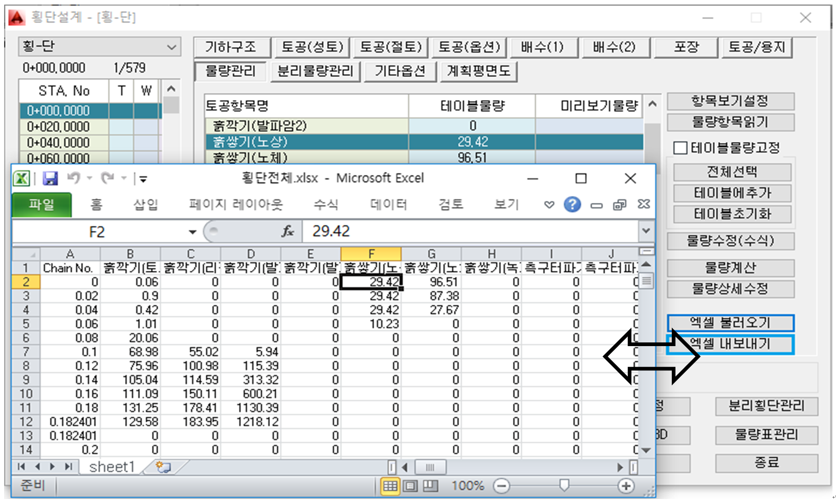
Task: Open the 횡-단 dropdown list
Action: point(171,47)
